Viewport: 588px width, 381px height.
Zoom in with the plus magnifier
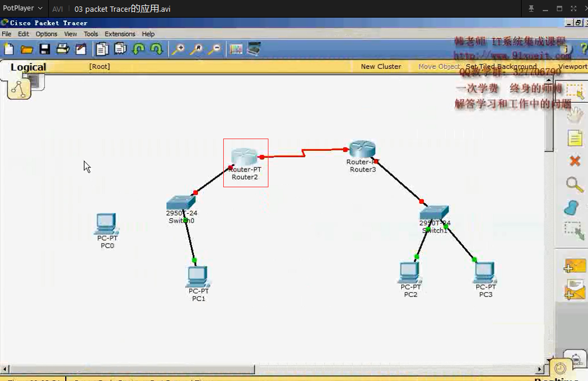[x=178, y=49]
